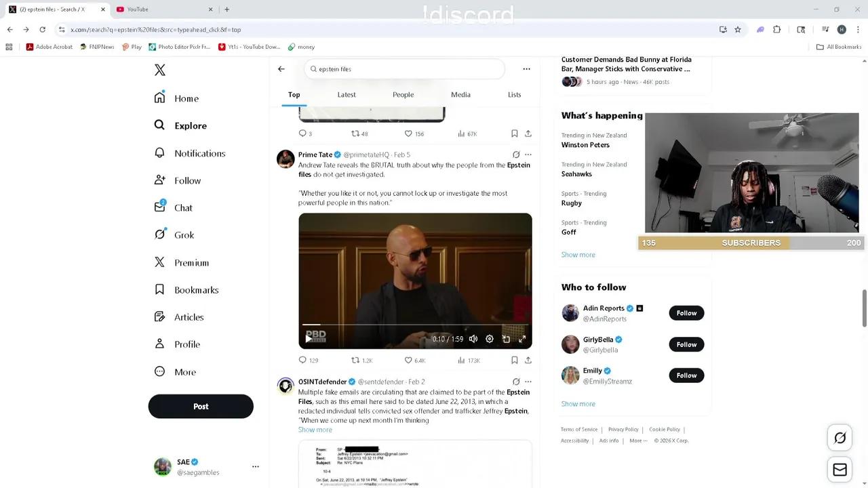The image size is (868, 488).
Task: Play the Andrew Tate video
Action: click(309, 339)
